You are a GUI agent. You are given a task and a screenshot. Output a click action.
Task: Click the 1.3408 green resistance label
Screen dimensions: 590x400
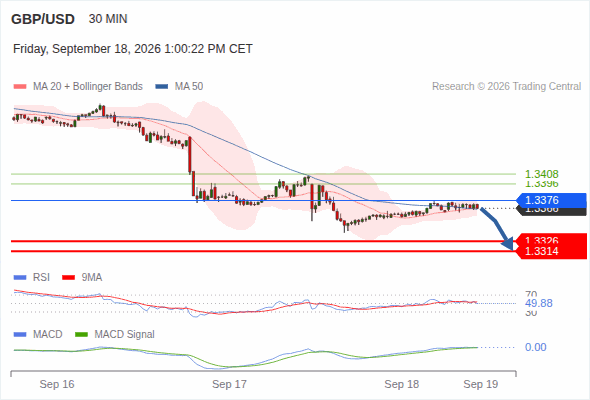click(x=541, y=174)
